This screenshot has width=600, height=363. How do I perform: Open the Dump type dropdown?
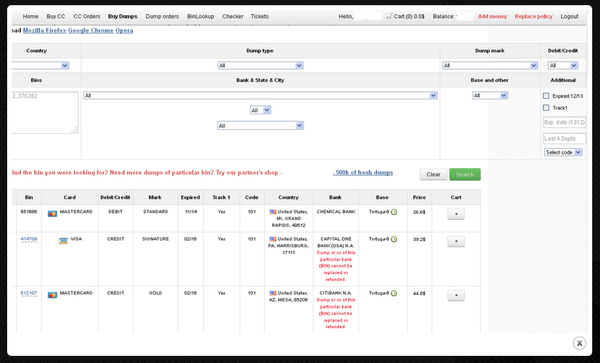point(260,65)
